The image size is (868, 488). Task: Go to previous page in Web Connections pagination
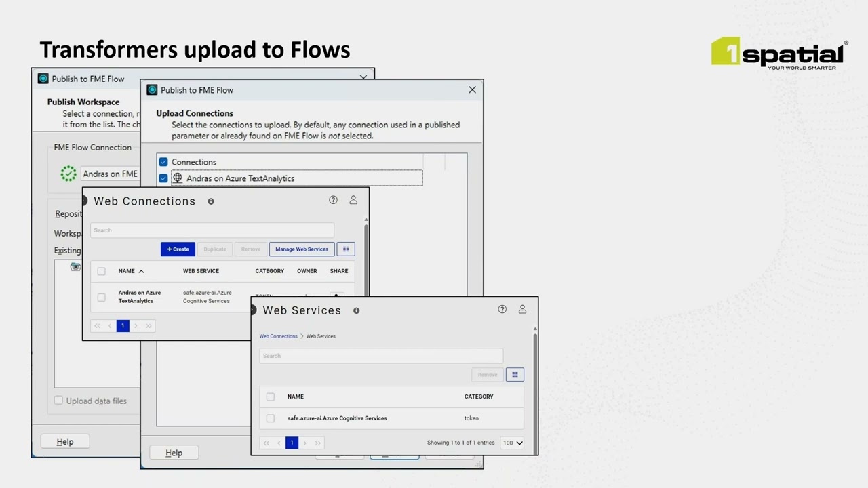click(110, 326)
